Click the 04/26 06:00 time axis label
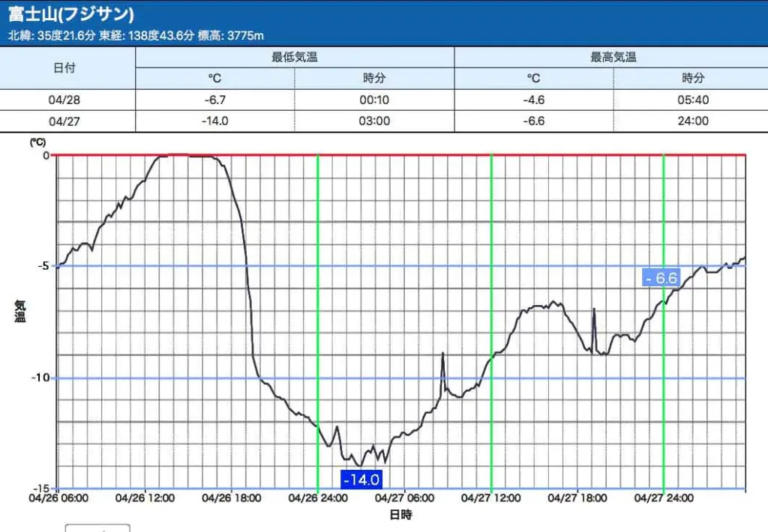The height and width of the screenshot is (532, 768). [x=58, y=498]
